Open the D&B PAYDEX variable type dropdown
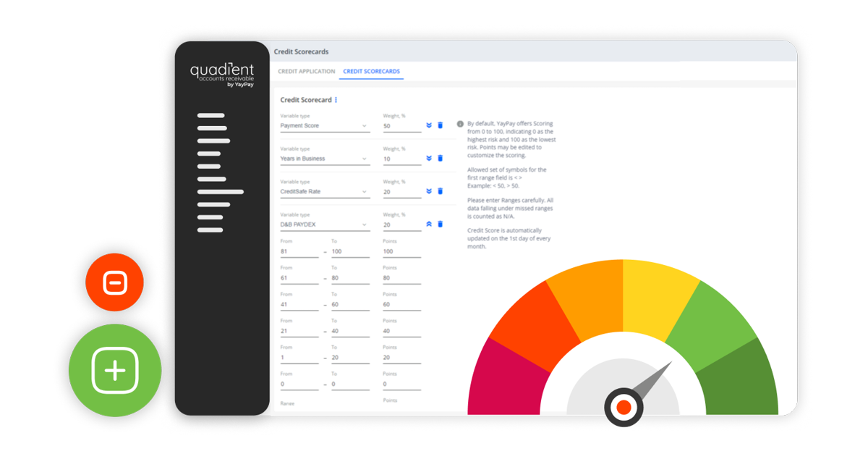The width and height of the screenshot is (868, 454). (365, 224)
